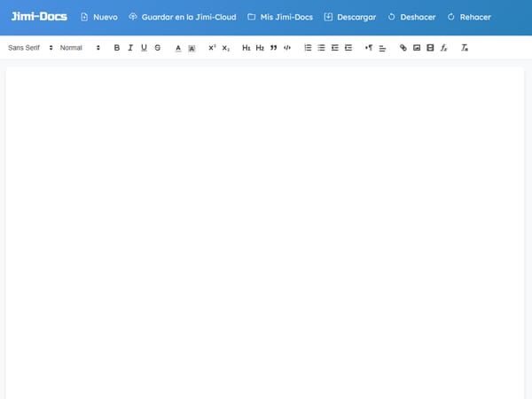This screenshot has height=399, width=532.
Task: Apply superscript formatting
Action: [x=212, y=48]
